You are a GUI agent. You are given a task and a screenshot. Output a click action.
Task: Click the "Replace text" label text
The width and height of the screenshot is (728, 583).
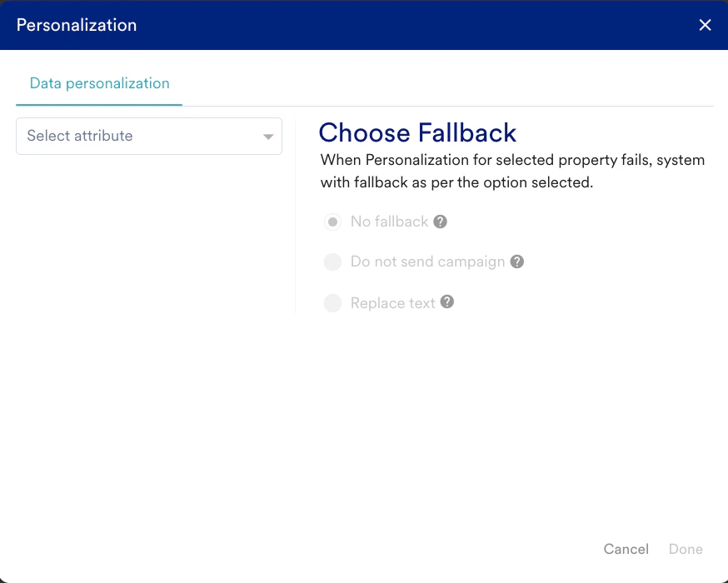point(392,303)
